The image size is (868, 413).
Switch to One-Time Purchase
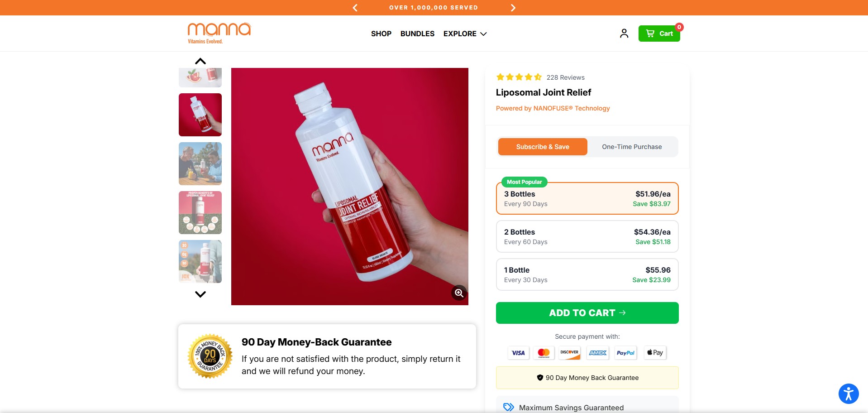point(632,147)
